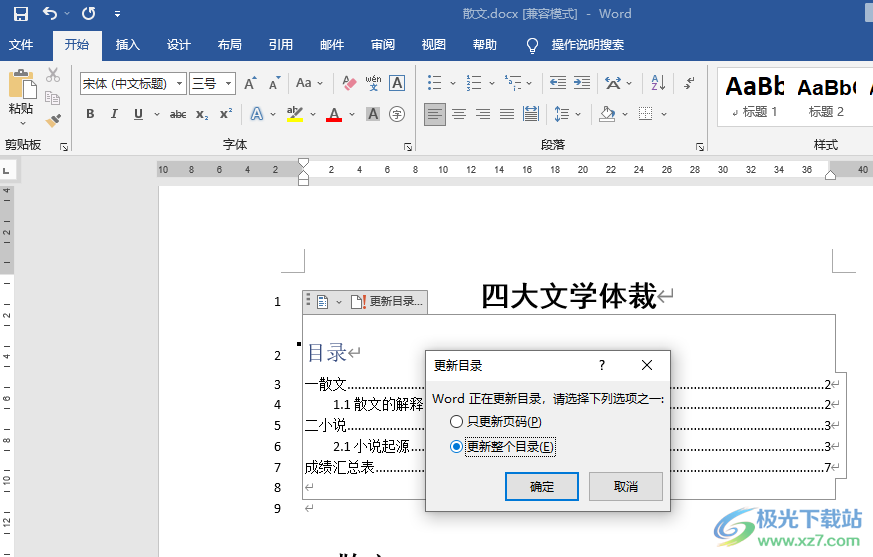Click the character border icon
The width and height of the screenshot is (873, 557).
[x=397, y=84]
